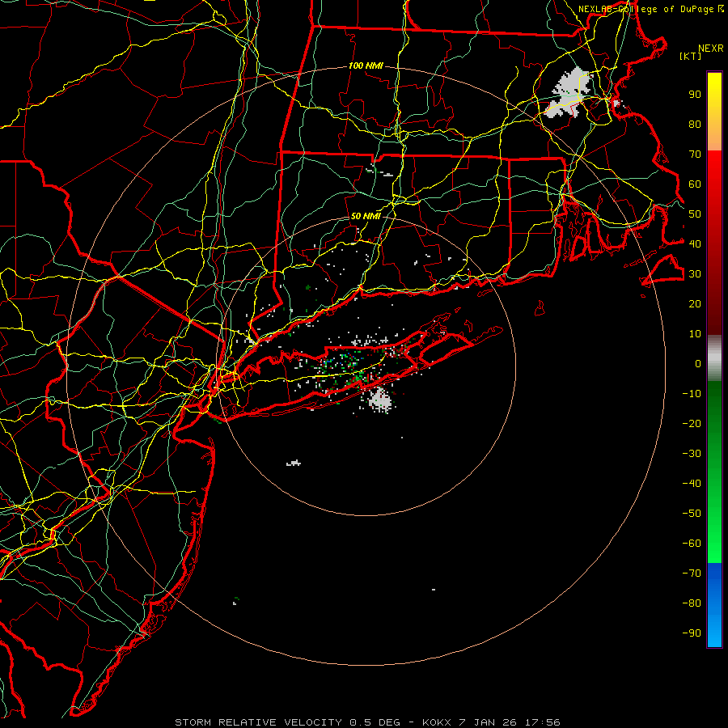Click the 50 NMI range ring label
The height and width of the screenshot is (728, 728).
[366, 216]
